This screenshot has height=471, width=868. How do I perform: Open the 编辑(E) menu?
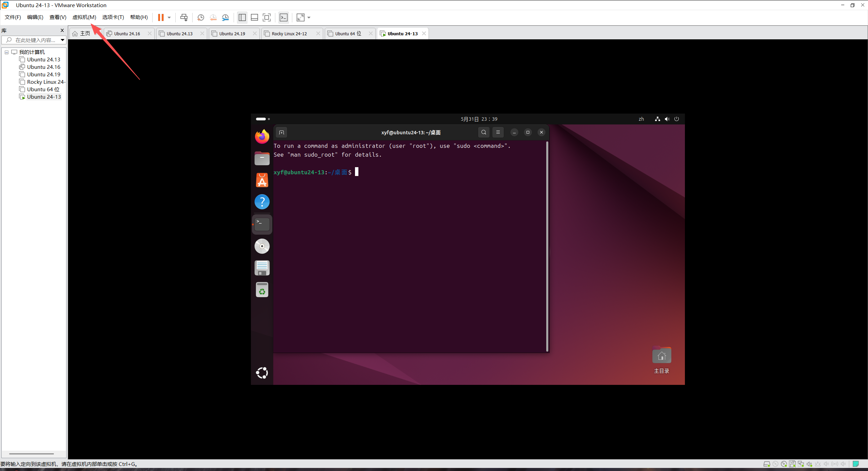coord(35,17)
